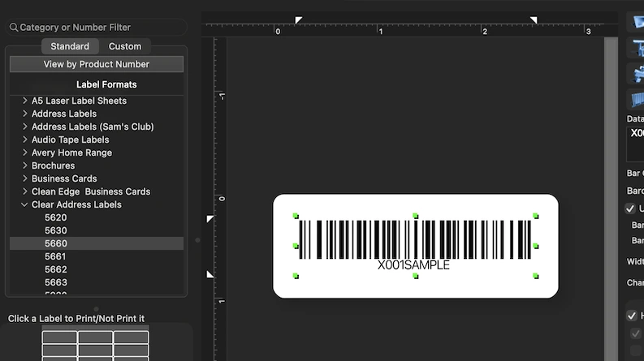Click the first label in the sheet preview's second row
644x361 pixels.
click(59, 350)
